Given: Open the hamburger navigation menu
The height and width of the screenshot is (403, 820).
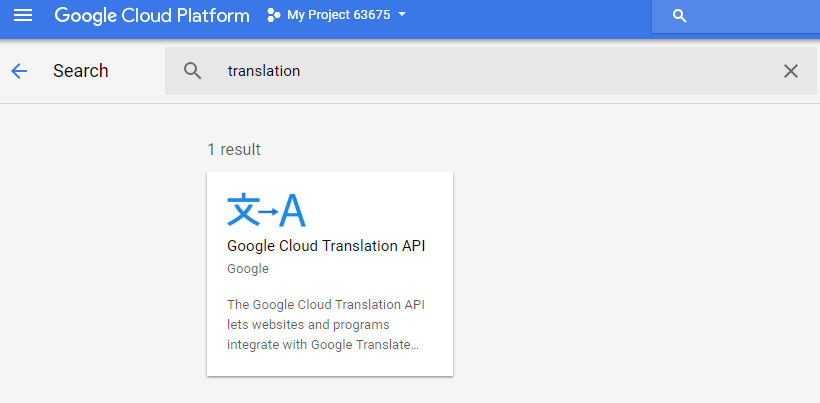Looking at the screenshot, I should tap(22, 16).
